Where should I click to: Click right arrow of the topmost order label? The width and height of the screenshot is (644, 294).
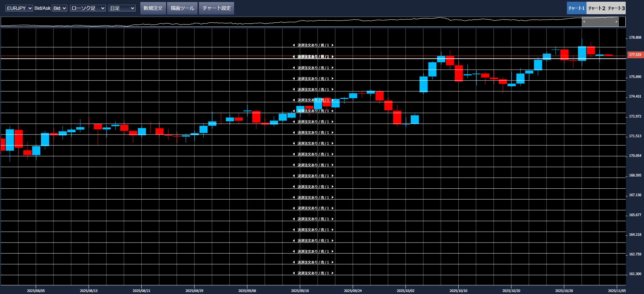pyautogui.click(x=332, y=45)
